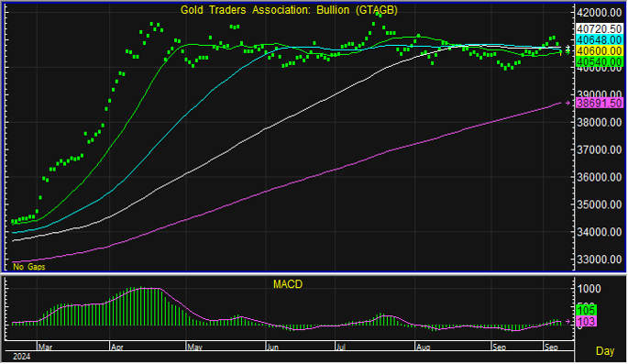Click the Day timeframe label
Screen dimensions: 628x364
(x=605, y=351)
